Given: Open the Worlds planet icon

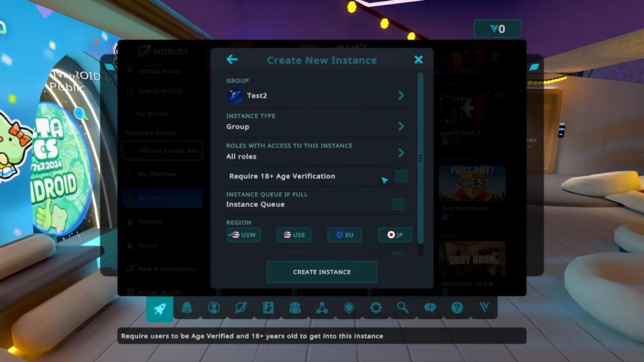Looking at the screenshot, I should coord(241,308).
